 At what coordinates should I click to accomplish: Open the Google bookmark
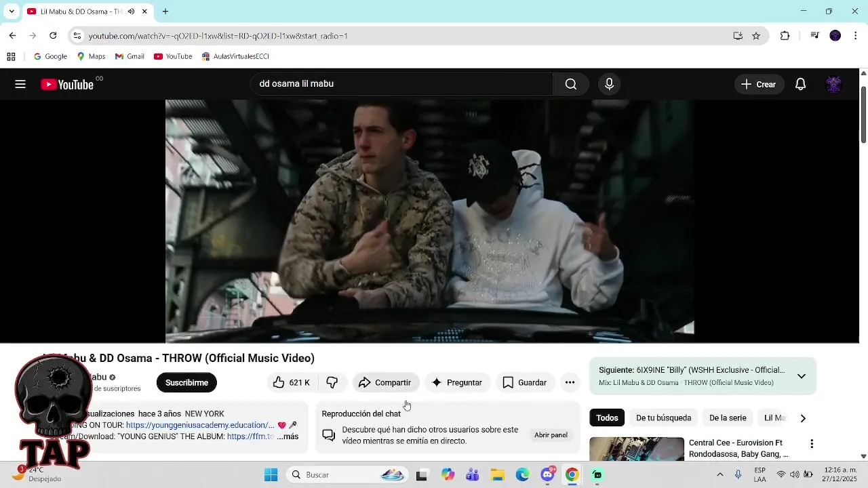pos(50,56)
